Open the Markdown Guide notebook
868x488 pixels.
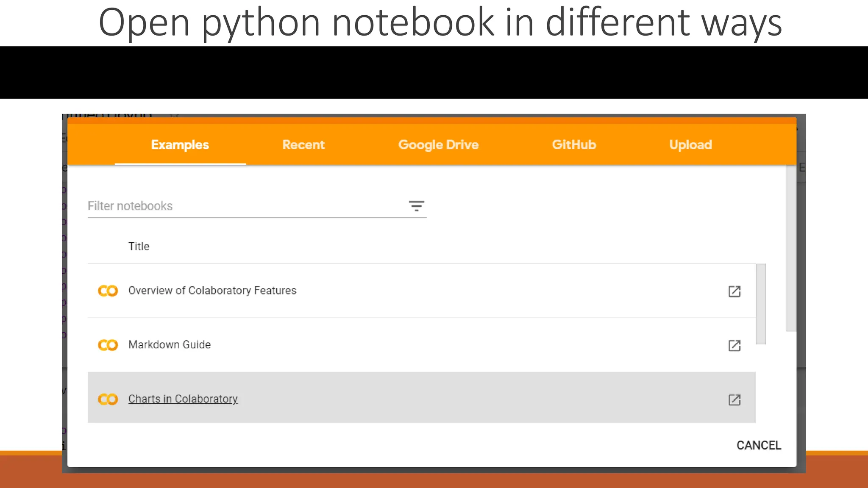pyautogui.click(x=170, y=345)
